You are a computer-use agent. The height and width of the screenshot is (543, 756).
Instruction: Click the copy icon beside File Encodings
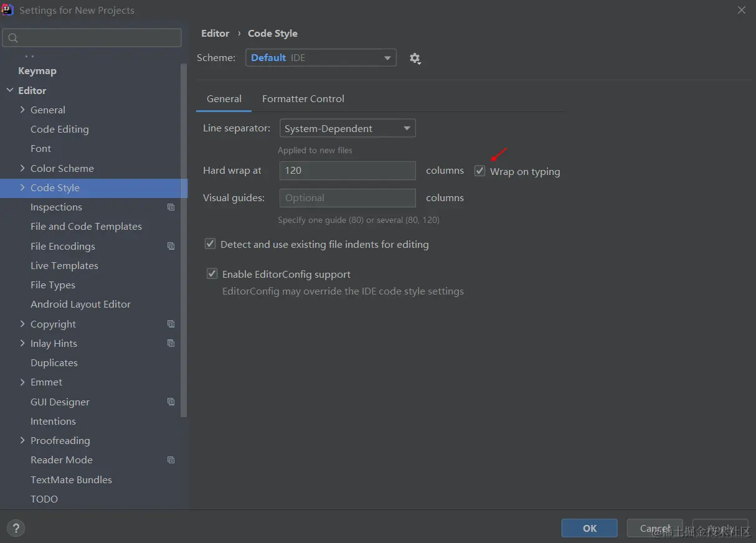(x=171, y=246)
